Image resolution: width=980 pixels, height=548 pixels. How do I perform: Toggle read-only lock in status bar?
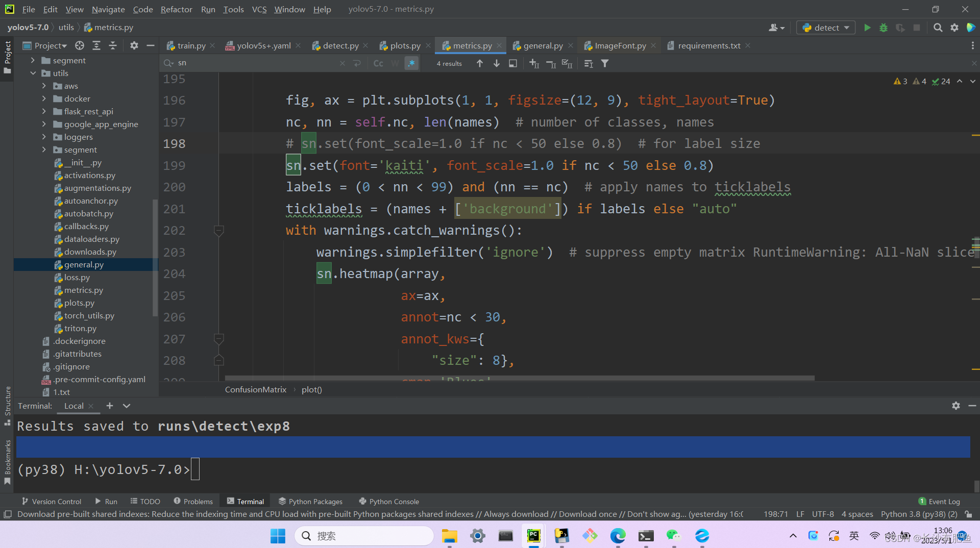(x=968, y=514)
